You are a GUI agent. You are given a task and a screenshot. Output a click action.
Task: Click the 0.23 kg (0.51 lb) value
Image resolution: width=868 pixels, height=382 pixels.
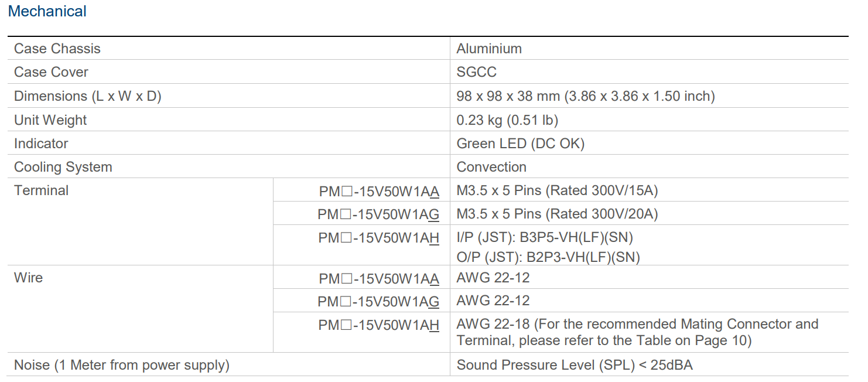pos(507,120)
